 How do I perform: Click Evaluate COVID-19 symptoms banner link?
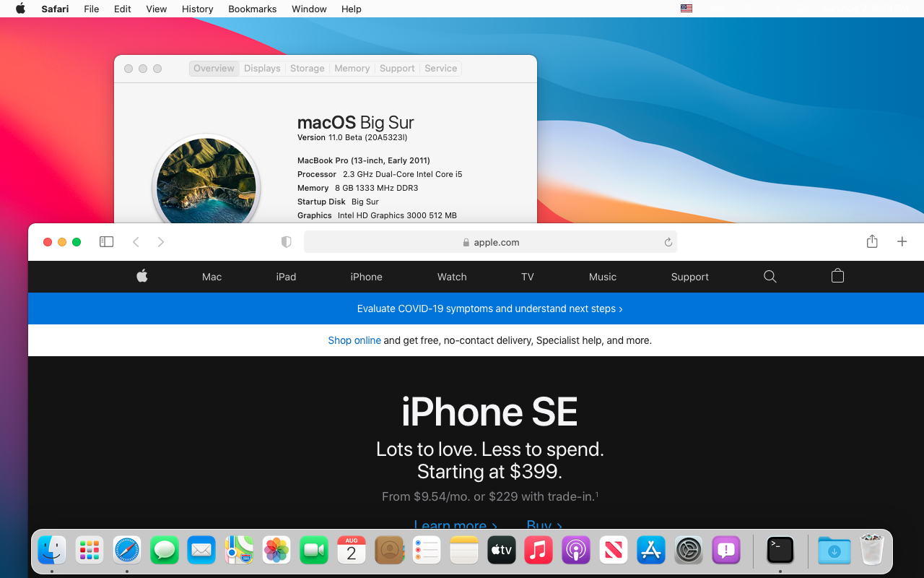click(x=489, y=309)
